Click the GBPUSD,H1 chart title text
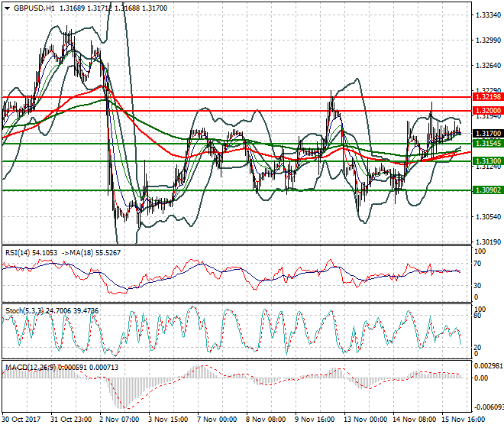 (34, 8)
